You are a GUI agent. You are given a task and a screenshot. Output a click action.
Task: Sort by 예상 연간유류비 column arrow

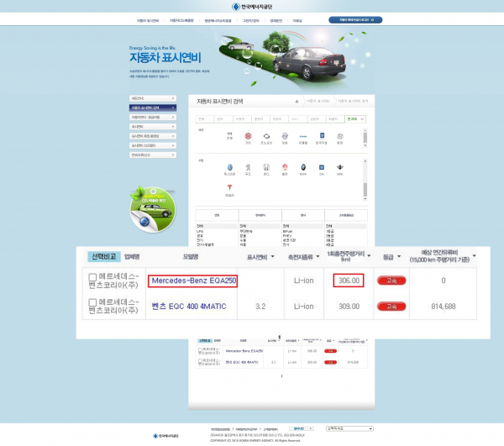coord(474,256)
